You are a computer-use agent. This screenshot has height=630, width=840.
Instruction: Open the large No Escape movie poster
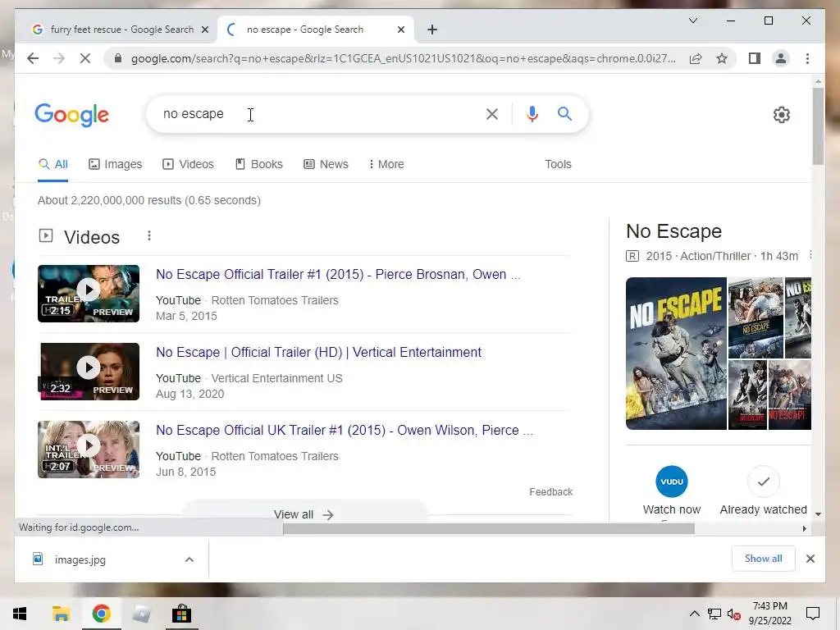point(676,354)
